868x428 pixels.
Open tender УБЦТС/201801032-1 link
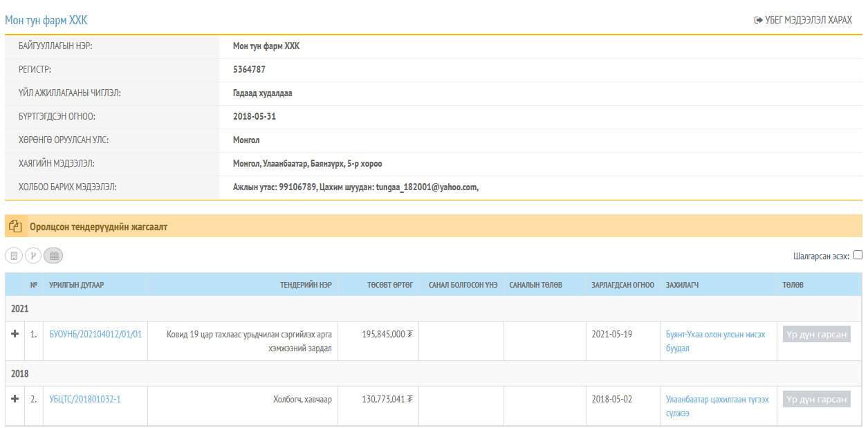click(x=85, y=400)
